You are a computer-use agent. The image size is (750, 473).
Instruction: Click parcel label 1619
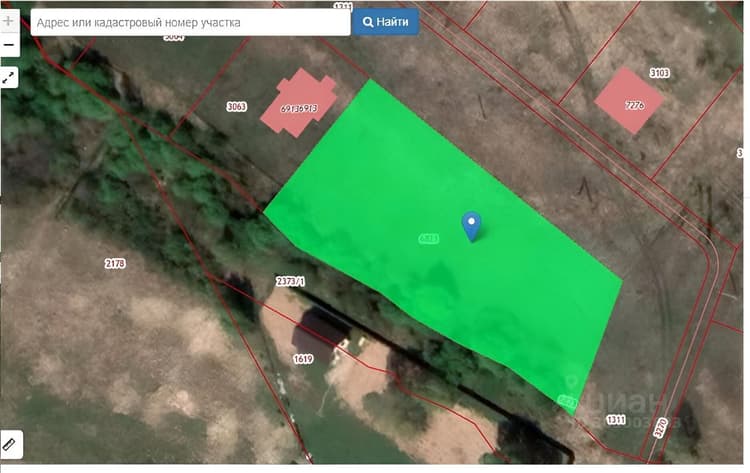[x=303, y=359]
